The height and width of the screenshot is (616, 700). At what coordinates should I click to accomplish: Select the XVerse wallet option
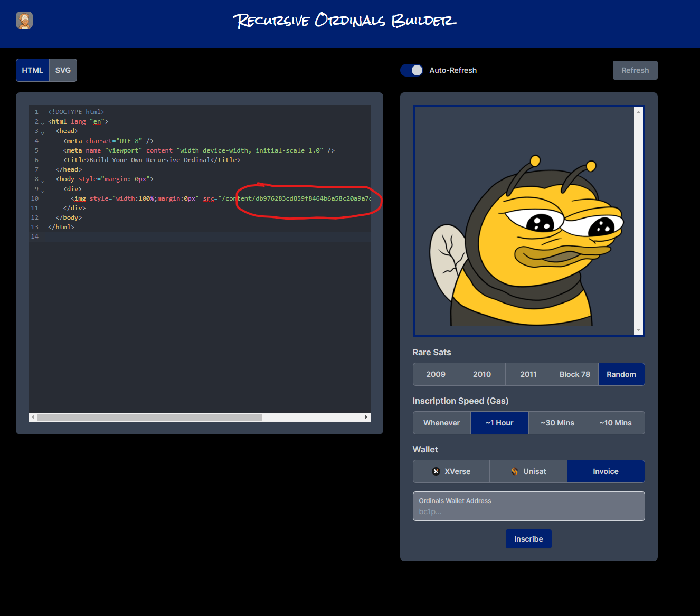click(x=451, y=471)
